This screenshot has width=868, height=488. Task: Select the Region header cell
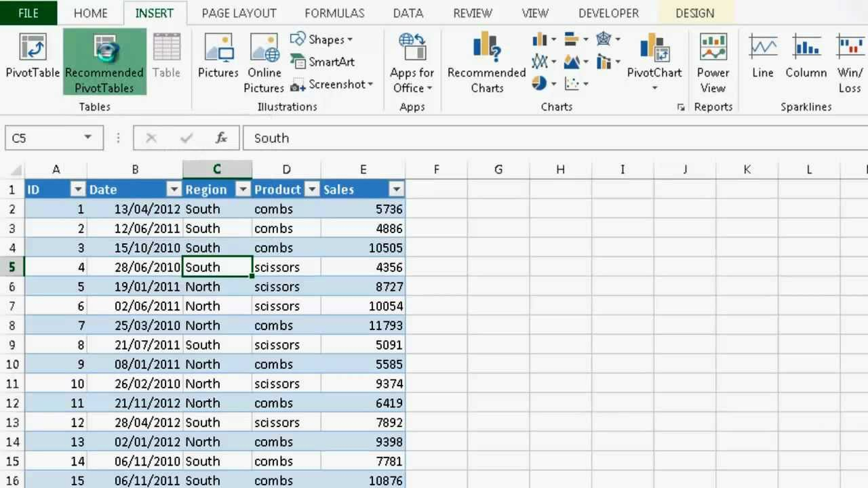pos(217,190)
